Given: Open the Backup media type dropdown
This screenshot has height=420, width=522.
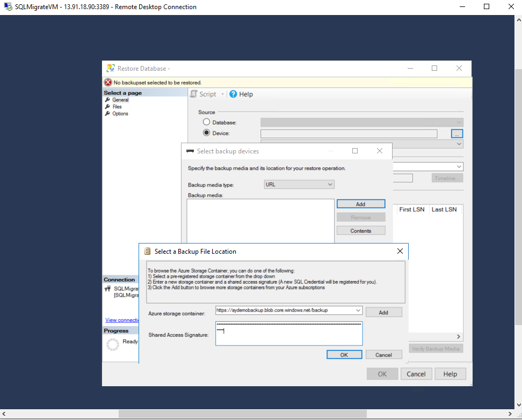Looking at the screenshot, I should pos(299,185).
